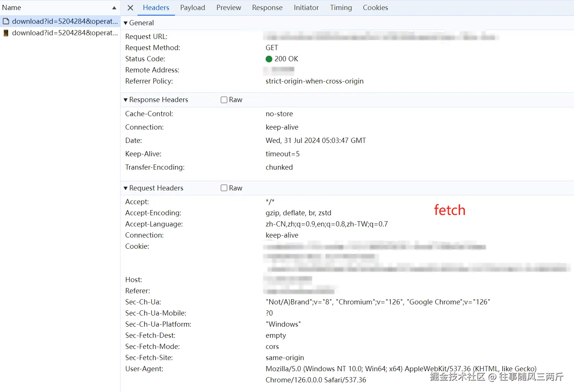Image resolution: width=574 pixels, height=392 pixels.
Task: Click the Sec-Ch-Ua value with Chromium v=126
Action: (378, 302)
